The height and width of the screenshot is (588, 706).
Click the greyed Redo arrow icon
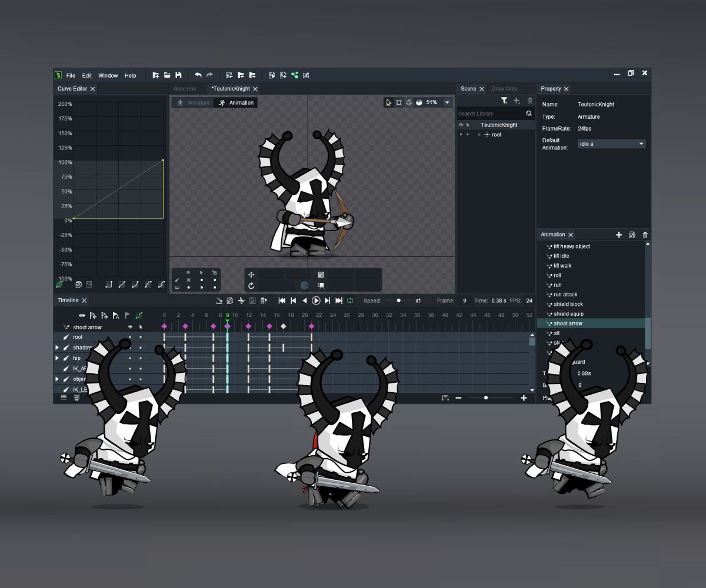click(x=209, y=75)
